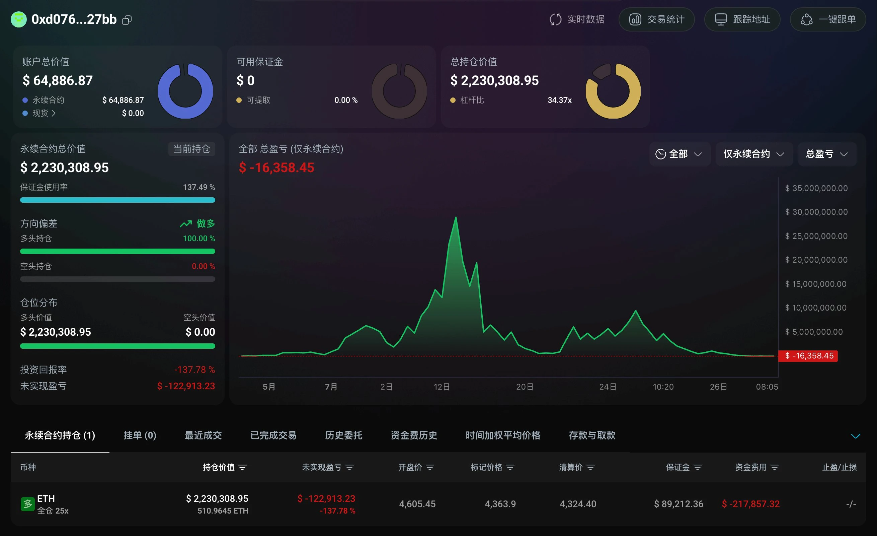The image size is (877, 536).
Task: Click the 保证金使用率 progress bar
Action: point(117,200)
